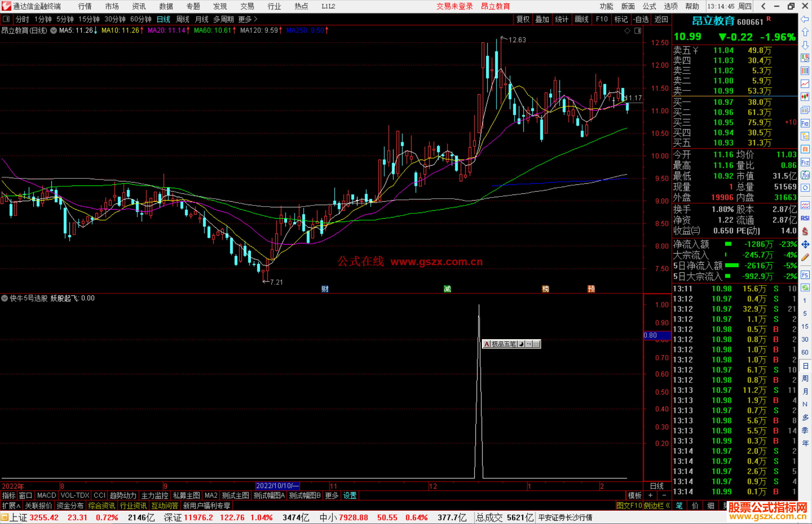Open the RSI indicator icon
Screen dimensions: 812x524
click(x=805, y=218)
